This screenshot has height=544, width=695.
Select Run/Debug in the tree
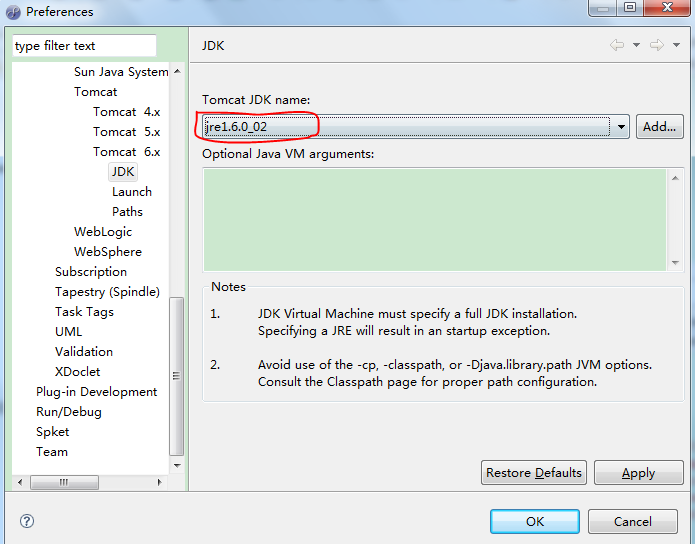point(69,411)
